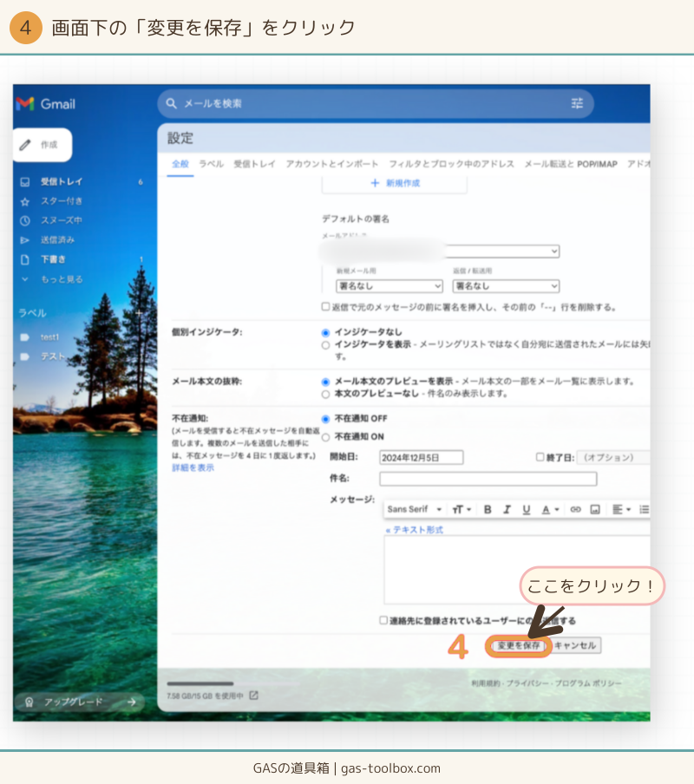Open the Sans Serif font dropdown
This screenshot has height=784, width=694.
(414, 509)
